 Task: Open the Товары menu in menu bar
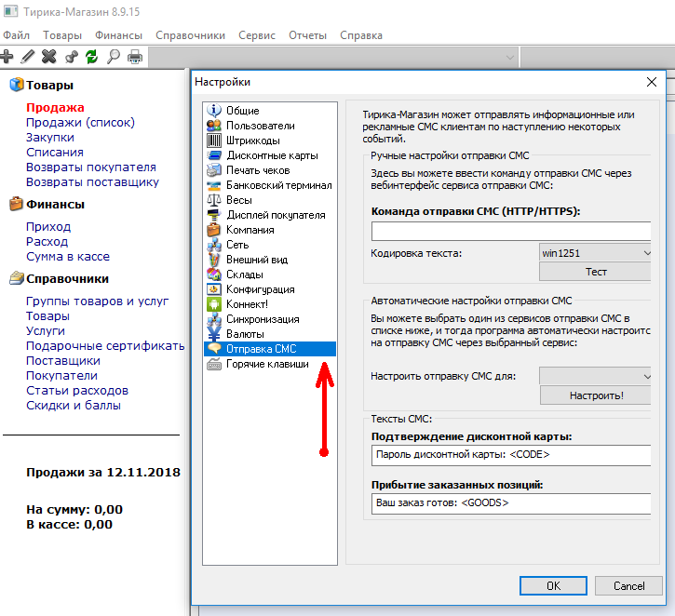click(62, 35)
